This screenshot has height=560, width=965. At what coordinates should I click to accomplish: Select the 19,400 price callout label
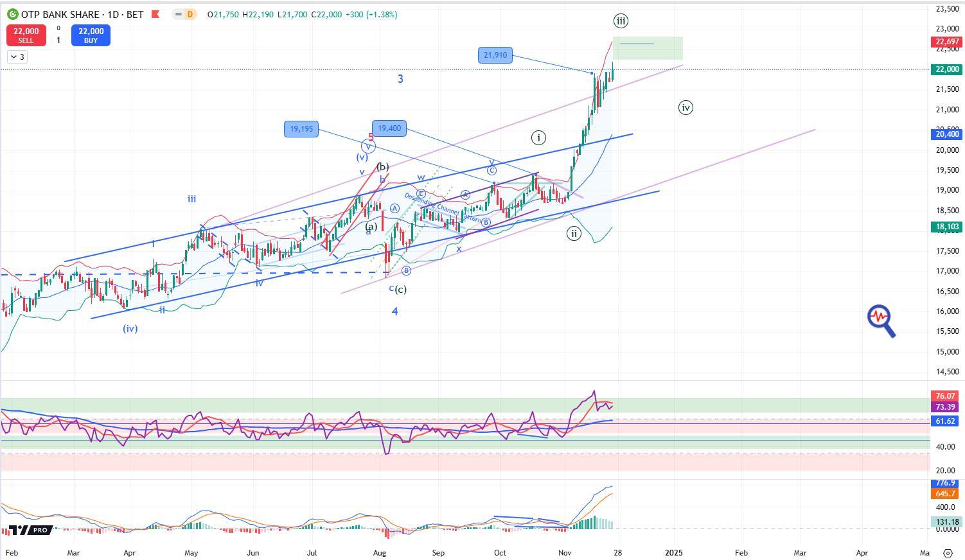click(x=389, y=128)
